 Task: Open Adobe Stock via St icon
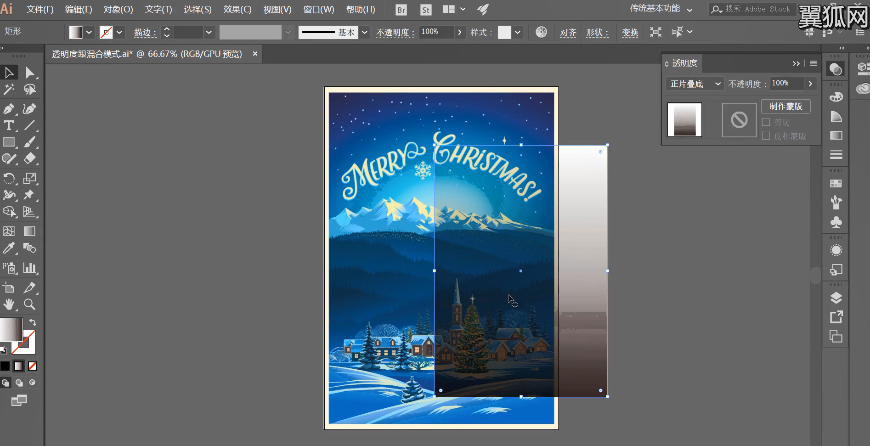coord(426,9)
